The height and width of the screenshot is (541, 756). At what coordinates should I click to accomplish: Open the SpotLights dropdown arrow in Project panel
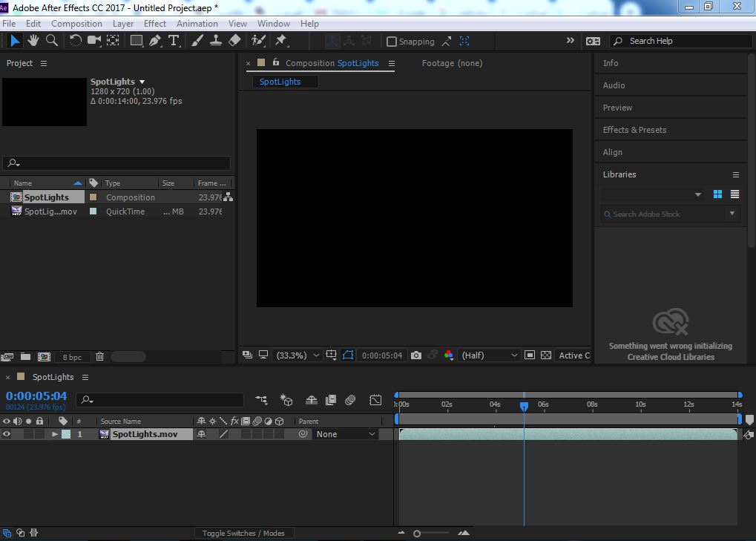[x=142, y=82]
